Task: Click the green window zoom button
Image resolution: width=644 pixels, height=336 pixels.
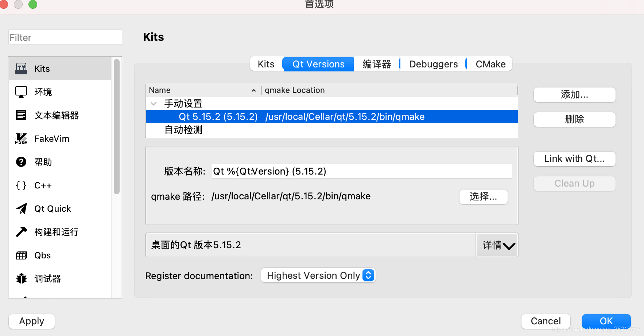Action: point(33,4)
